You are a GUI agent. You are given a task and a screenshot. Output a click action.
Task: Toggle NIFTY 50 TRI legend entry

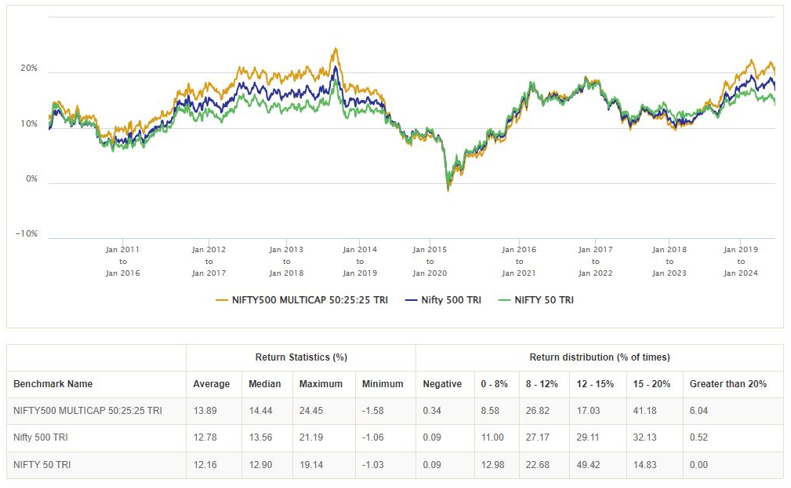tap(536, 300)
